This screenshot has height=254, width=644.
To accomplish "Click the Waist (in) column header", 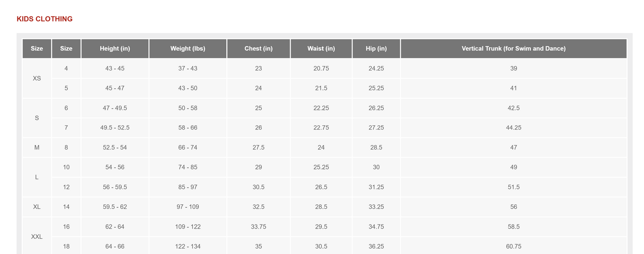I will pos(321,49).
